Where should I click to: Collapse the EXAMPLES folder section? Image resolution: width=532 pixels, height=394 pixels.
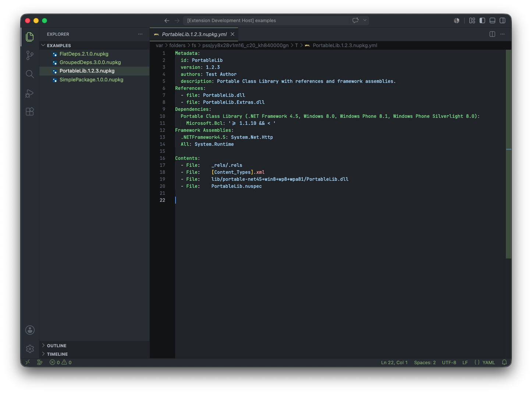[x=95, y=45]
